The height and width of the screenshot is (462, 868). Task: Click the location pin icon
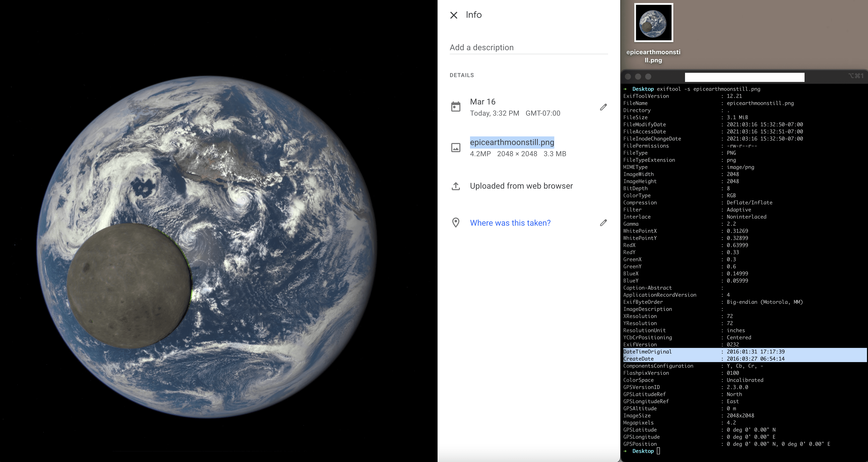[x=456, y=223]
